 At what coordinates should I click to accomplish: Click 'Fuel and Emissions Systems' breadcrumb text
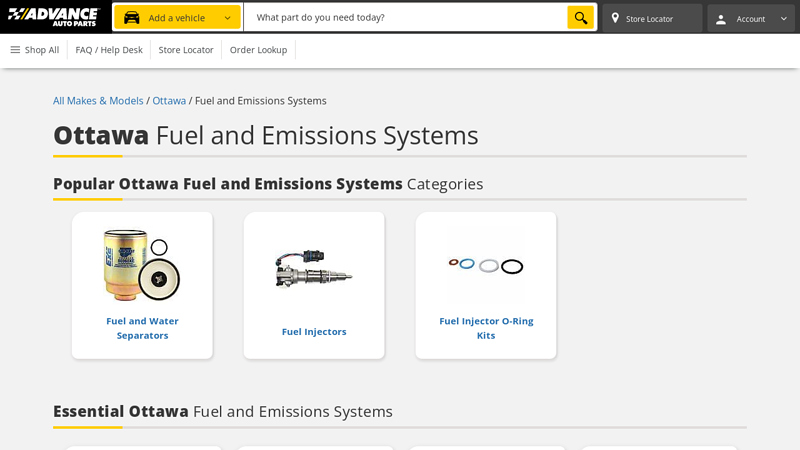pos(261,101)
